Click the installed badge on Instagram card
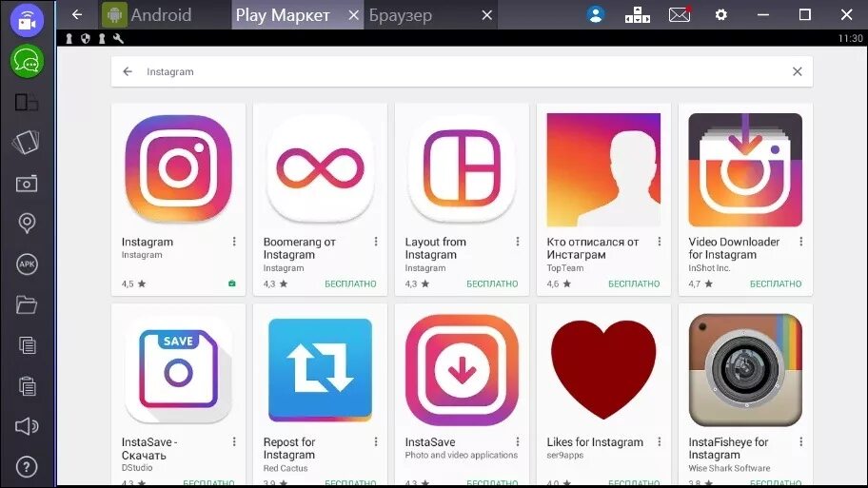 click(232, 283)
